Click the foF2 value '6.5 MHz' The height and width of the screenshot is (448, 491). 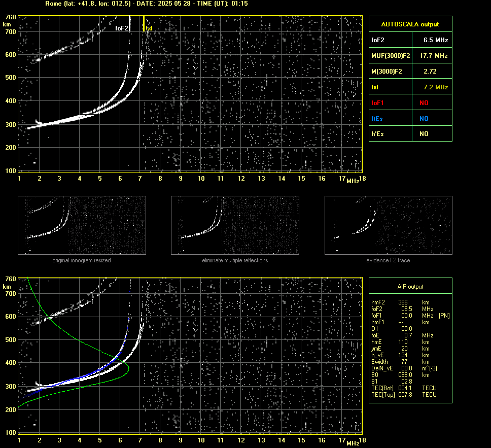click(436, 40)
